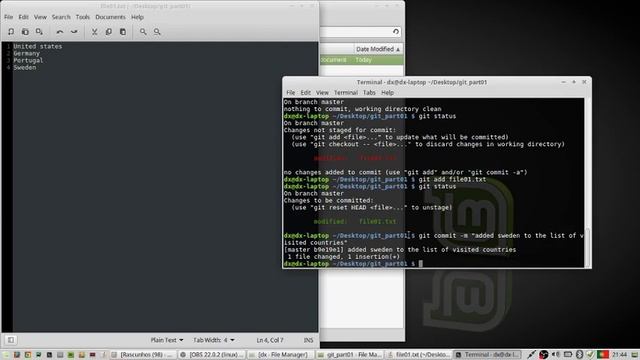Click the Portugal flag keyboard layout indicator
The image size is (640, 360).
(603, 354)
